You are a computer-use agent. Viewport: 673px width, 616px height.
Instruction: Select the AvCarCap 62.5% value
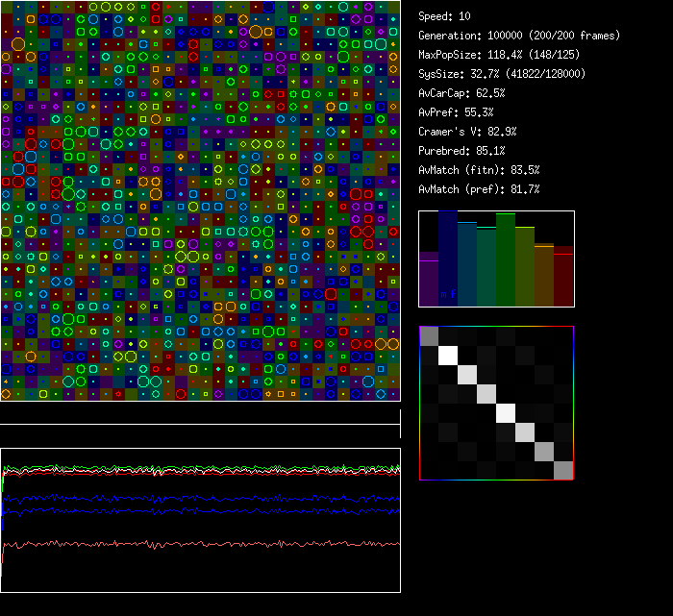[461, 93]
